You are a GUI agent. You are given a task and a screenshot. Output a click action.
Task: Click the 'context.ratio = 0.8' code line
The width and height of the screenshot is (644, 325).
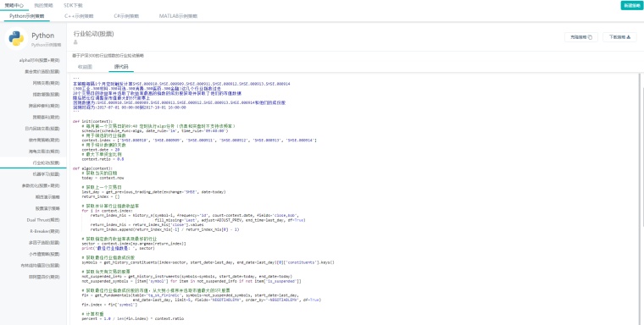[x=103, y=159]
